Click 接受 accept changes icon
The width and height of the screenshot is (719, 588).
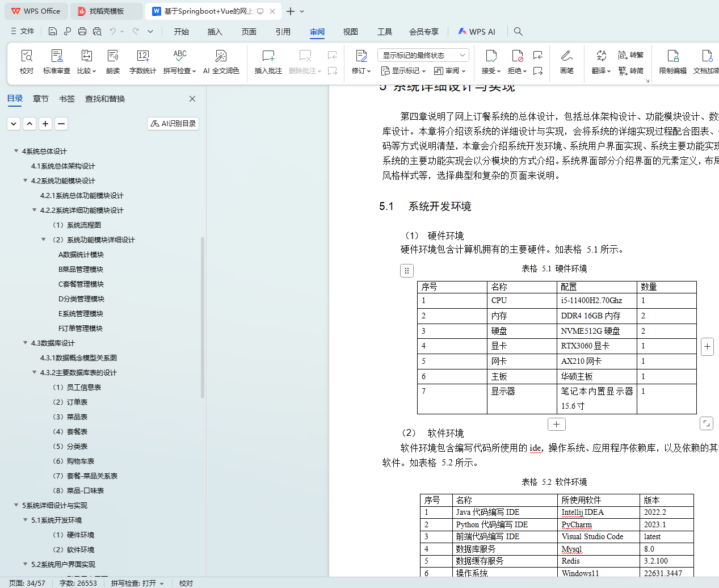(491, 56)
